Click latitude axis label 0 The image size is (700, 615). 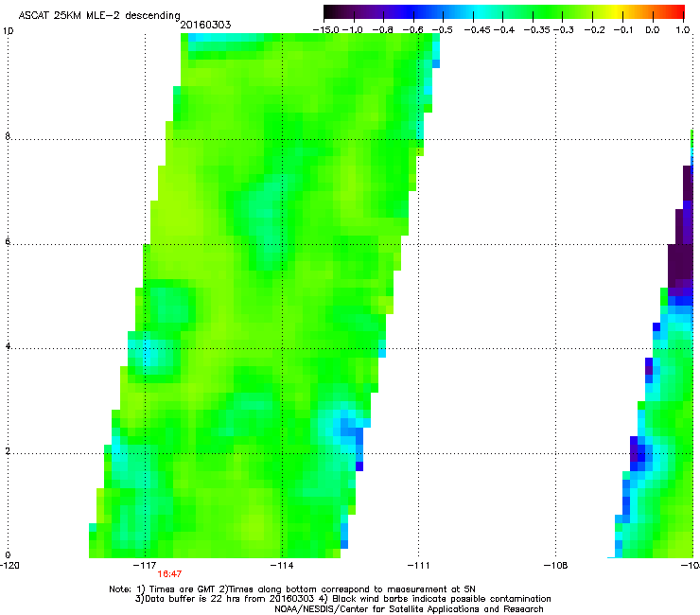tap(8, 555)
